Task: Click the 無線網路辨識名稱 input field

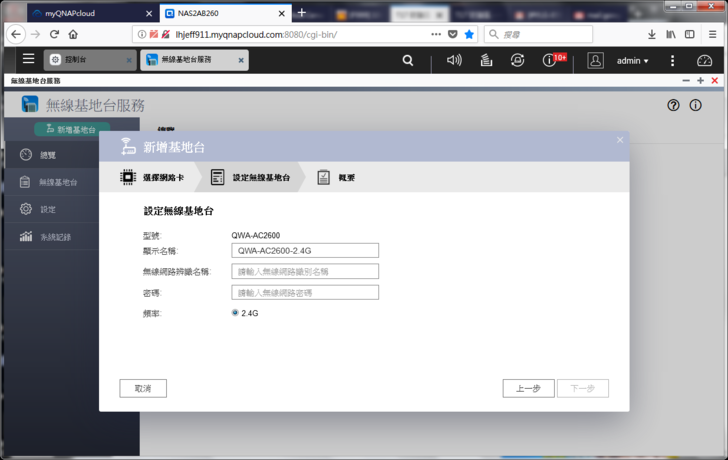Action: click(x=305, y=272)
